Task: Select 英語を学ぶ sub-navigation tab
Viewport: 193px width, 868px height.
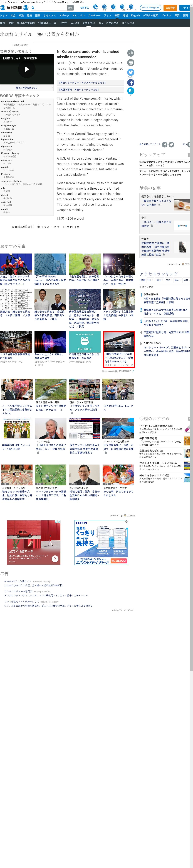Action: (89, 23)
